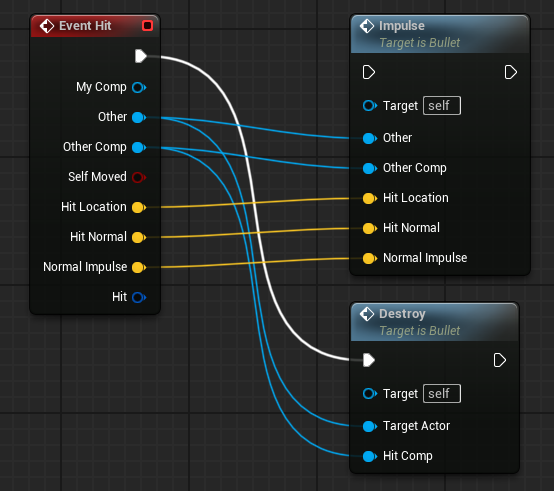554x491 pixels.
Task: Click the Target Actor input pin
Action: (x=370, y=426)
